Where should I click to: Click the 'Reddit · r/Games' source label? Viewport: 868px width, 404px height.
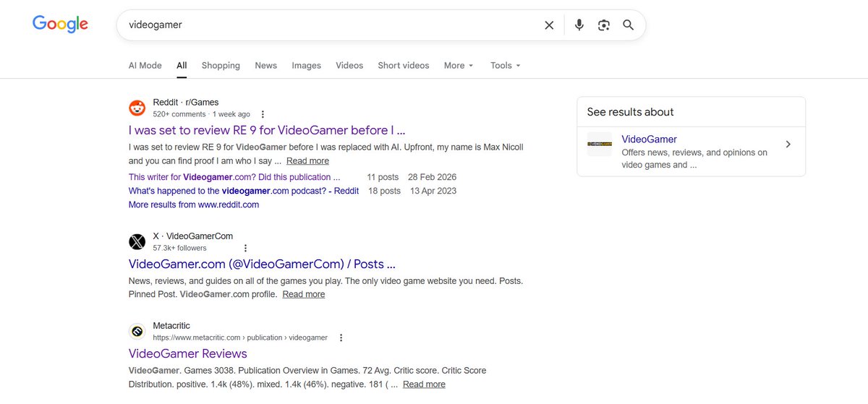point(186,102)
